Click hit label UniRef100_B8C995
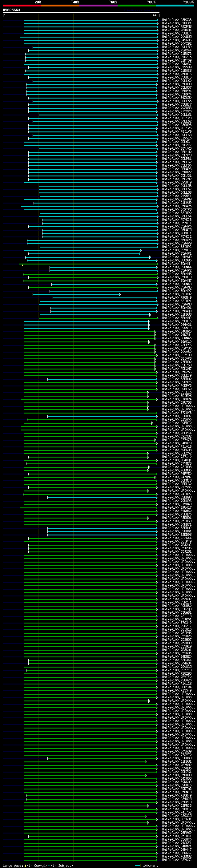This screenshot has width=197, height=868. (x=177, y=260)
